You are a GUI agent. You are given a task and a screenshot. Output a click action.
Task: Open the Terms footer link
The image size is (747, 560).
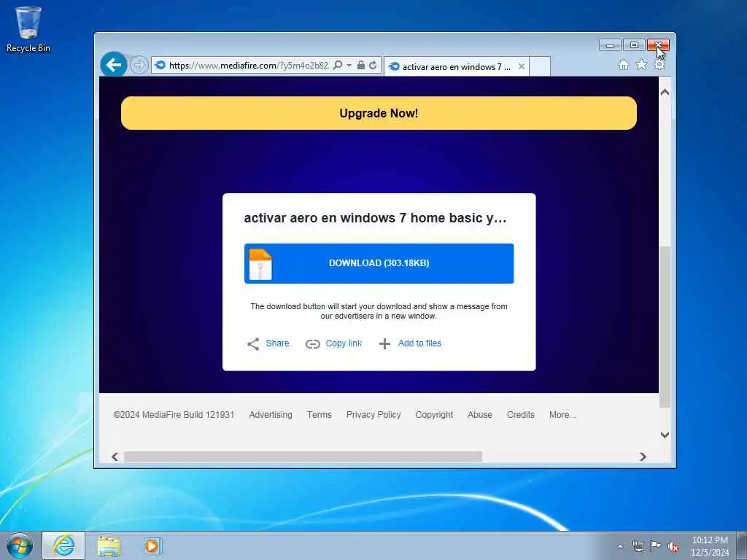(x=320, y=415)
